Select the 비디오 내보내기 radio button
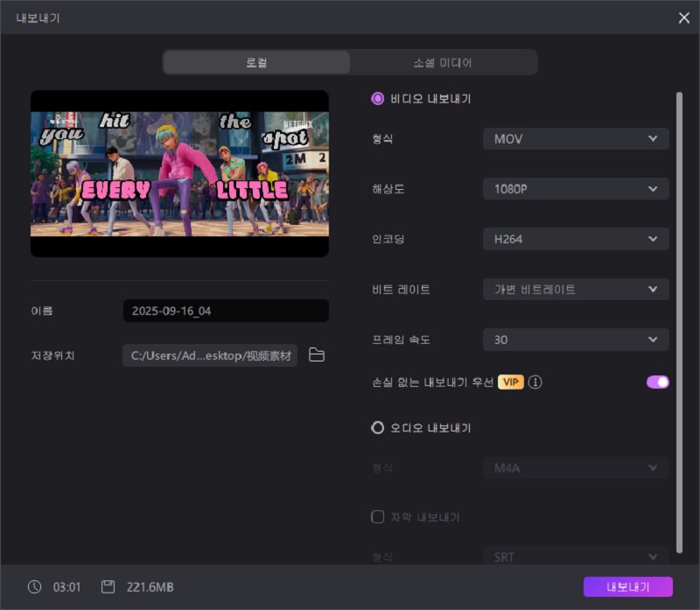Viewport: 700px width, 610px height. coord(378,99)
